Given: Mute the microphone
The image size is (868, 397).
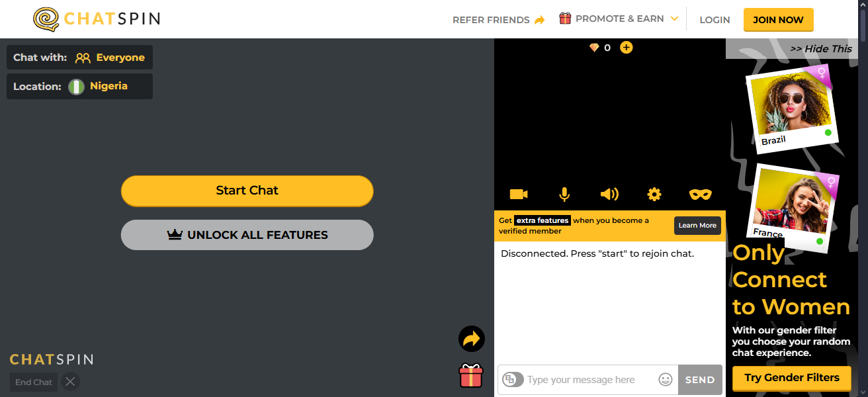Looking at the screenshot, I should coord(564,194).
